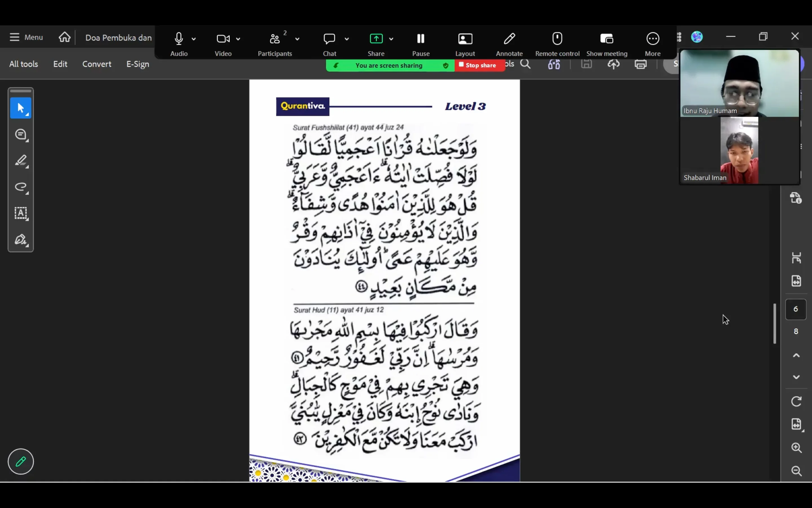Expand the Chat options arrow
812x508 pixels.
pyautogui.click(x=347, y=39)
